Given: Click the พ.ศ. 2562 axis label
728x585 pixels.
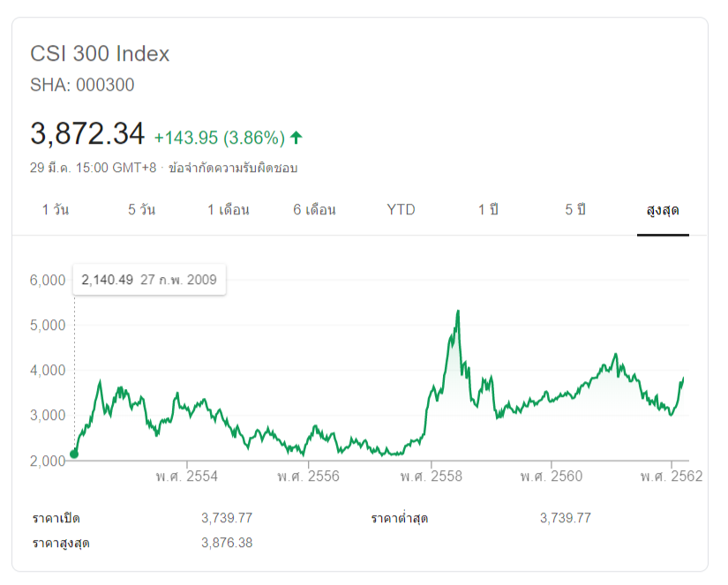Looking at the screenshot, I should [x=672, y=476].
